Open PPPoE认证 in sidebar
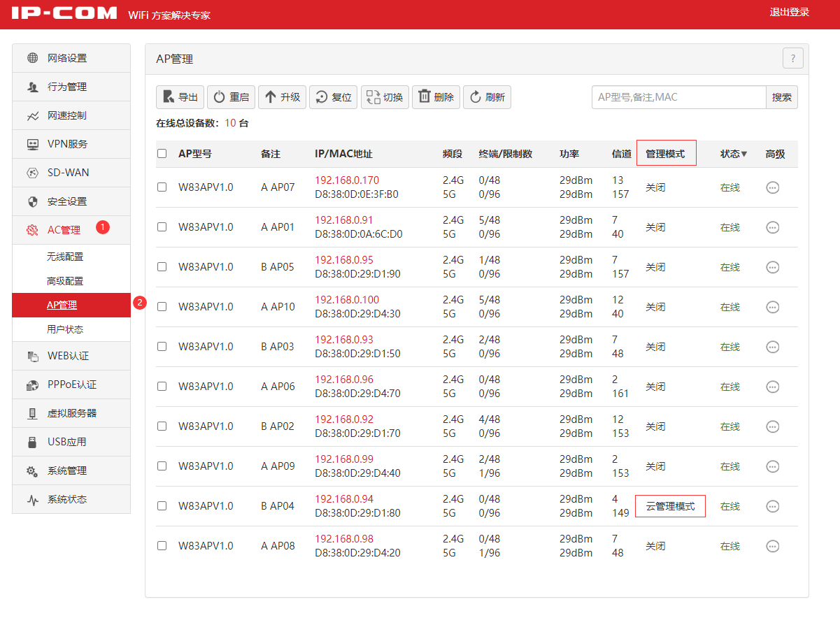This screenshot has height=618, width=840. click(71, 385)
